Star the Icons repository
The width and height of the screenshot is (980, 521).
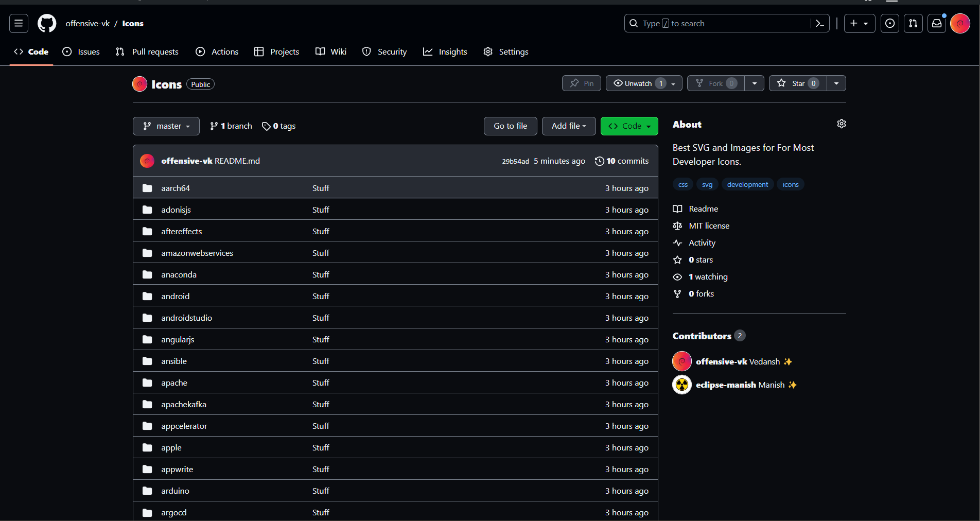798,83
